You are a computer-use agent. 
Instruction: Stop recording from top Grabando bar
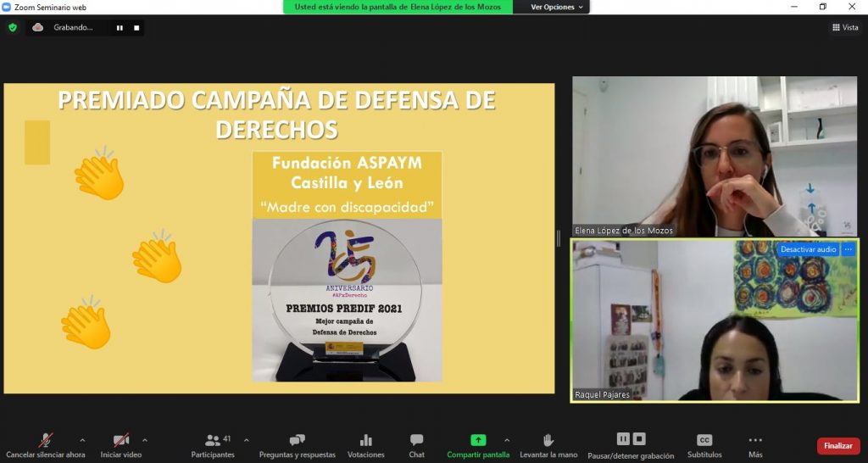point(136,28)
